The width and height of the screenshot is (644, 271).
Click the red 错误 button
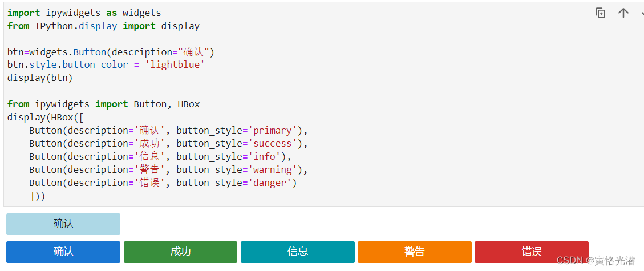point(532,252)
